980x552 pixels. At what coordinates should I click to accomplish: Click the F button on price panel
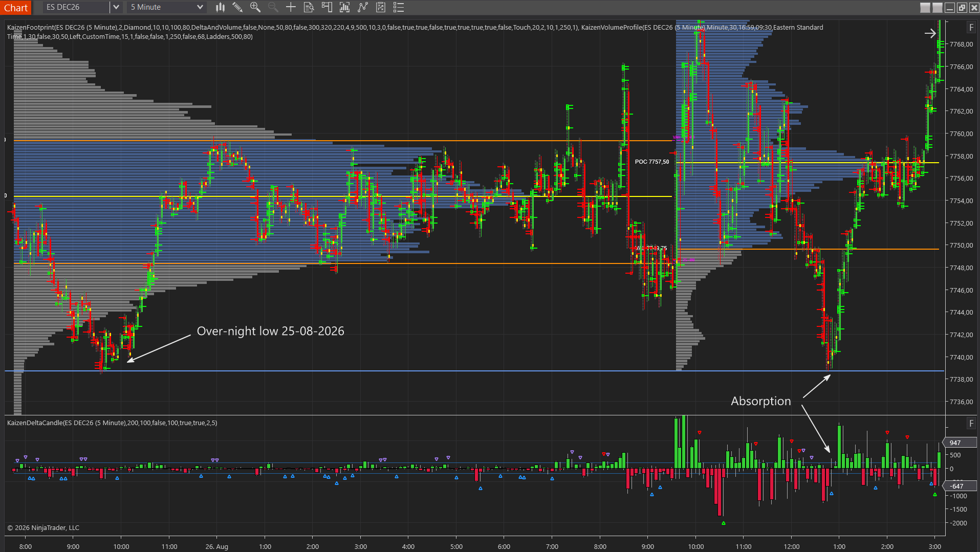(x=971, y=27)
